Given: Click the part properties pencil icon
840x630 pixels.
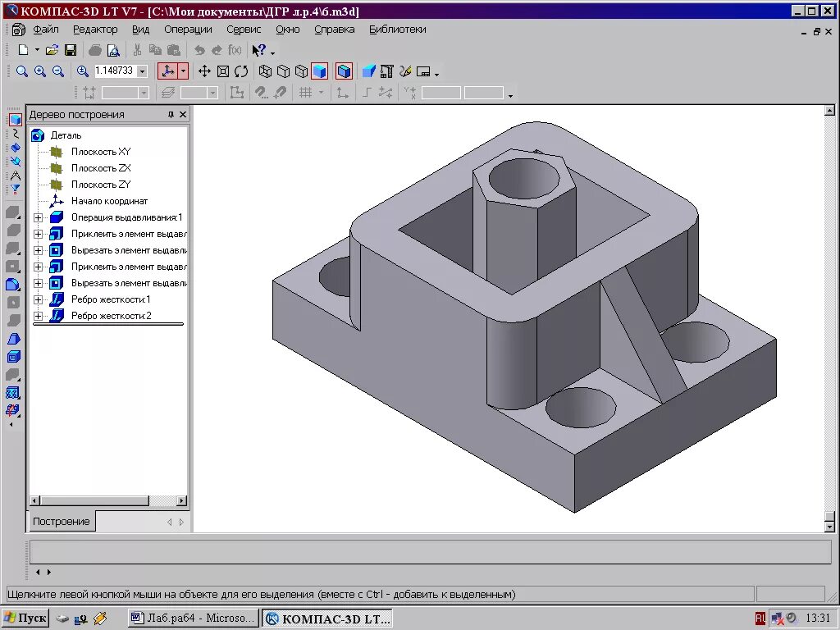Looking at the screenshot, I should pos(405,71).
